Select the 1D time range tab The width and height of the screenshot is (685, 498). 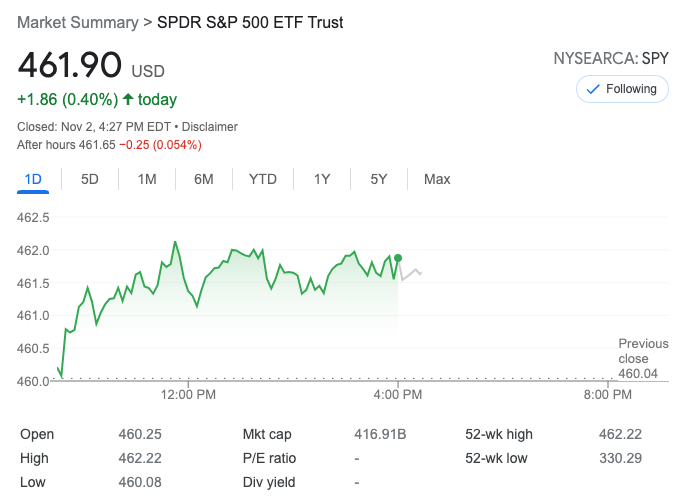33,179
